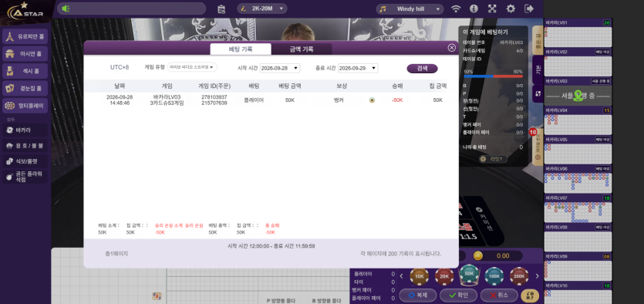This screenshot has width=644, height=304.
Task: Switch to the 베팅 기록 tab
Action: (x=241, y=49)
